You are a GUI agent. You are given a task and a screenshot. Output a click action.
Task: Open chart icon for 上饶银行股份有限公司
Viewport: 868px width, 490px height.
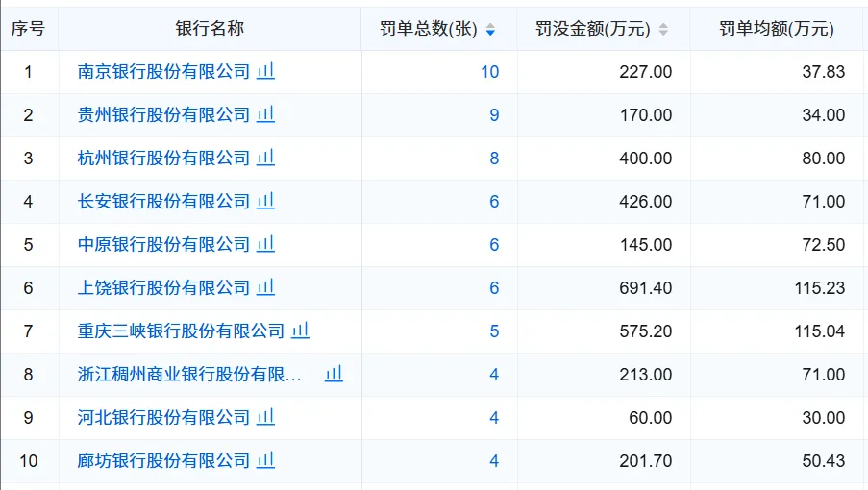tap(265, 286)
